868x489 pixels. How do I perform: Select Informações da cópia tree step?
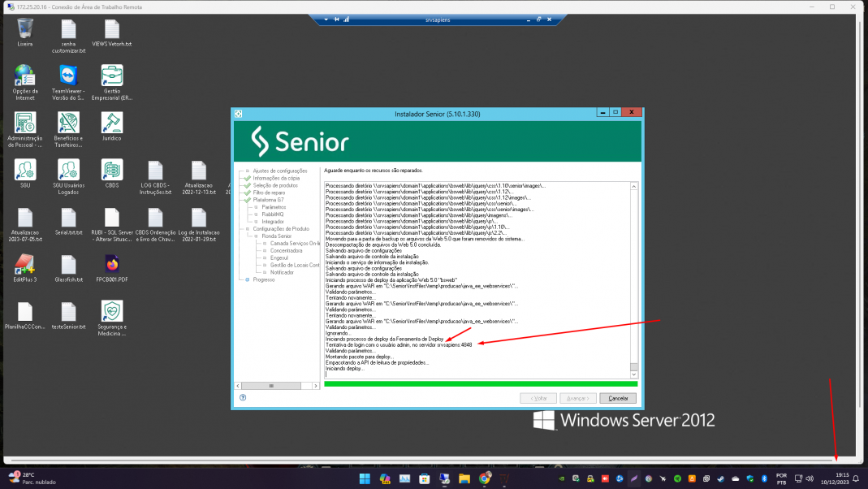point(276,179)
